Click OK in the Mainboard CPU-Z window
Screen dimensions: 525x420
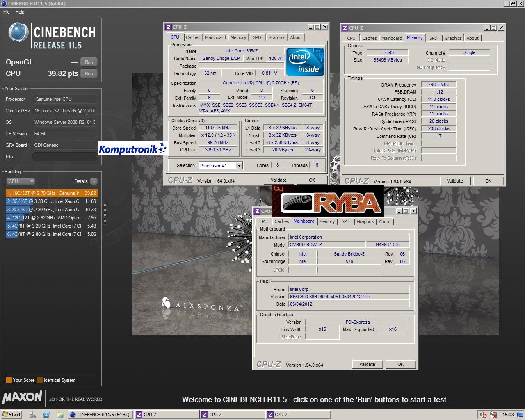401,364
